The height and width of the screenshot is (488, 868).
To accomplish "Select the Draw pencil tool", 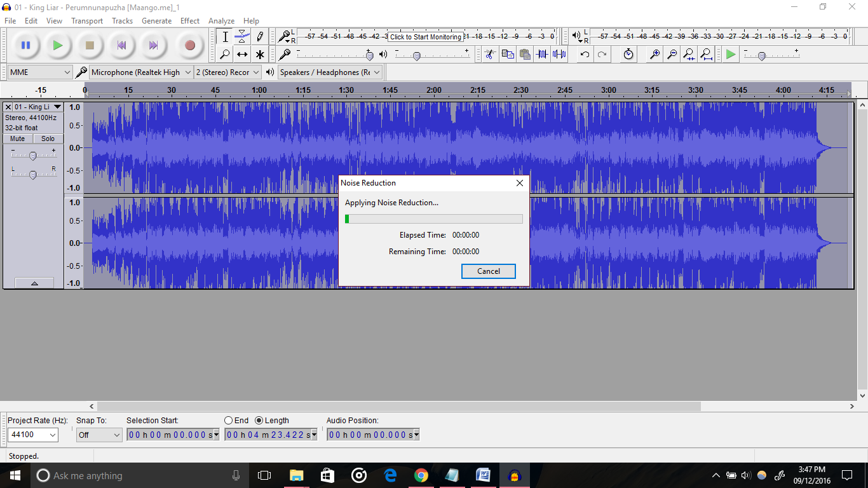I will point(259,37).
